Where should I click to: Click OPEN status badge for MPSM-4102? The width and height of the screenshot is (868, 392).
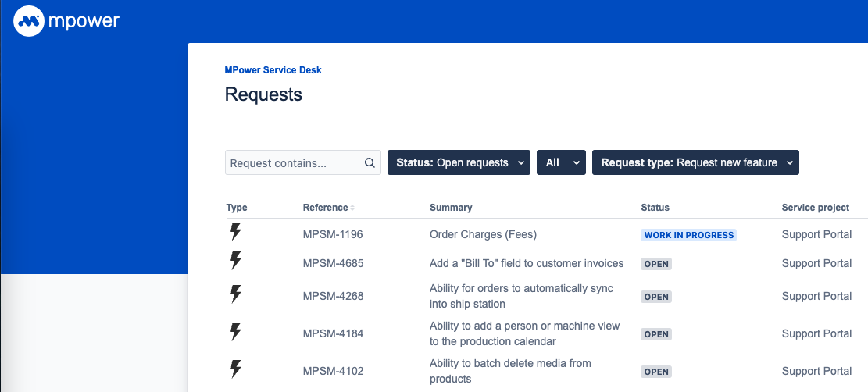click(656, 372)
